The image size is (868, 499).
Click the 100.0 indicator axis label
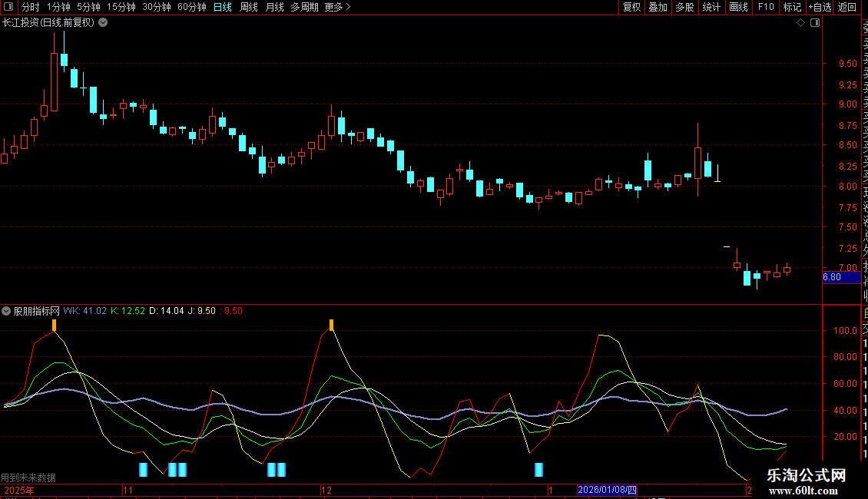click(x=845, y=331)
